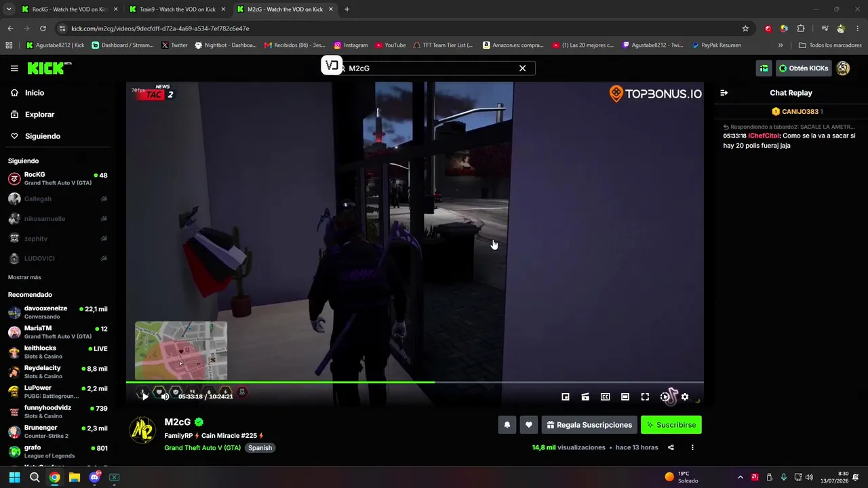Open davooxeneize recommended channel

(58, 312)
